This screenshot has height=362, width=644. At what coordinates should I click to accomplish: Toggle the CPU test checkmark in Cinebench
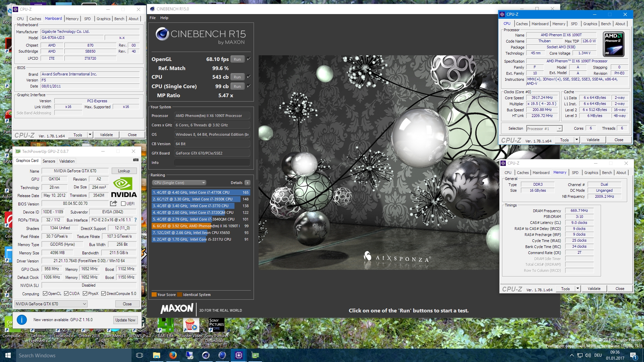(249, 76)
